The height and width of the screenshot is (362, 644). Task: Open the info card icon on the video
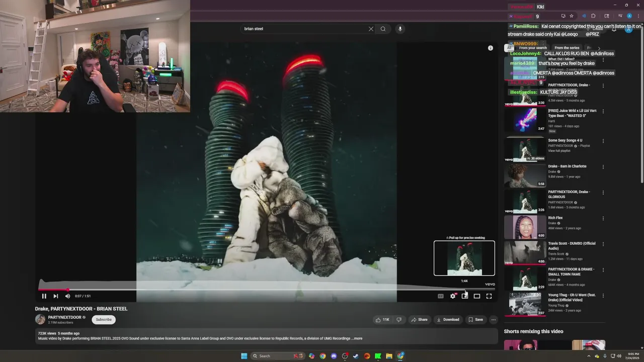(491, 48)
